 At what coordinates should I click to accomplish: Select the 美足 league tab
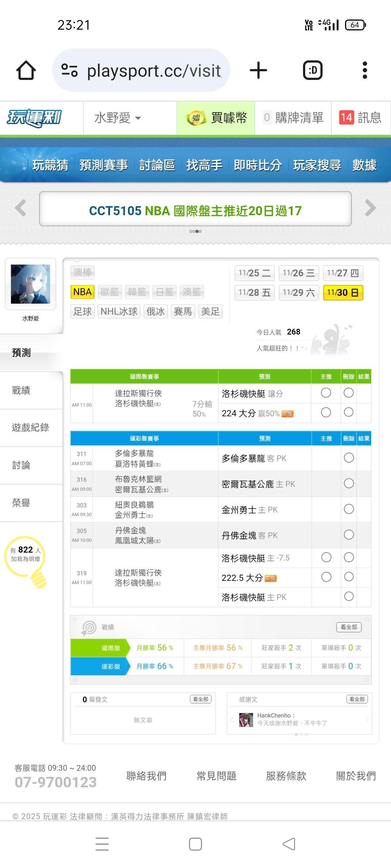pos(210,311)
